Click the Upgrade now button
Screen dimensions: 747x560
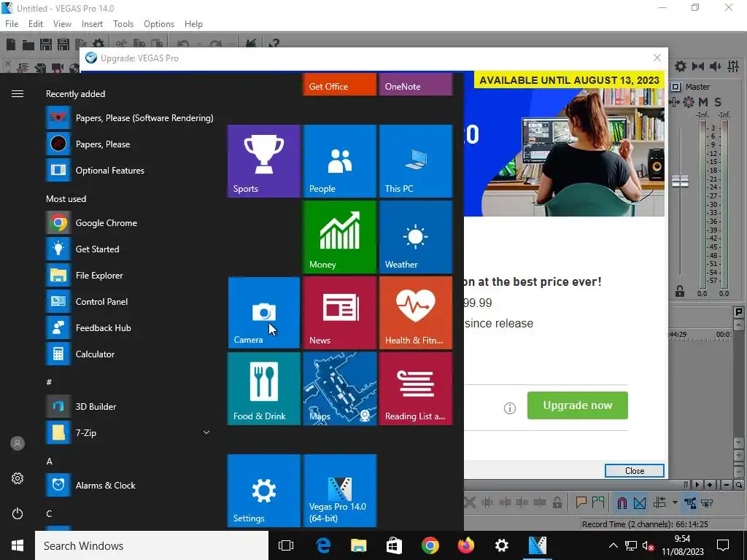pos(578,405)
